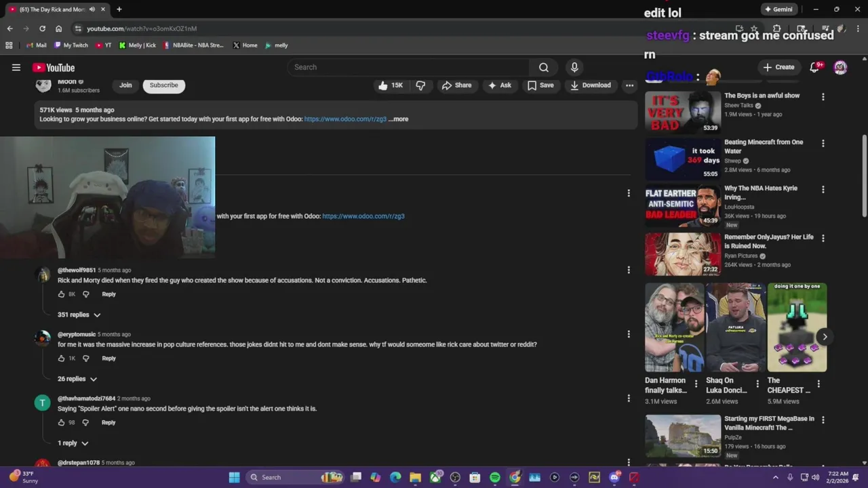The width and height of the screenshot is (868, 488).
Task: Open more actions ellipsis beside Download
Action: pyautogui.click(x=630, y=85)
